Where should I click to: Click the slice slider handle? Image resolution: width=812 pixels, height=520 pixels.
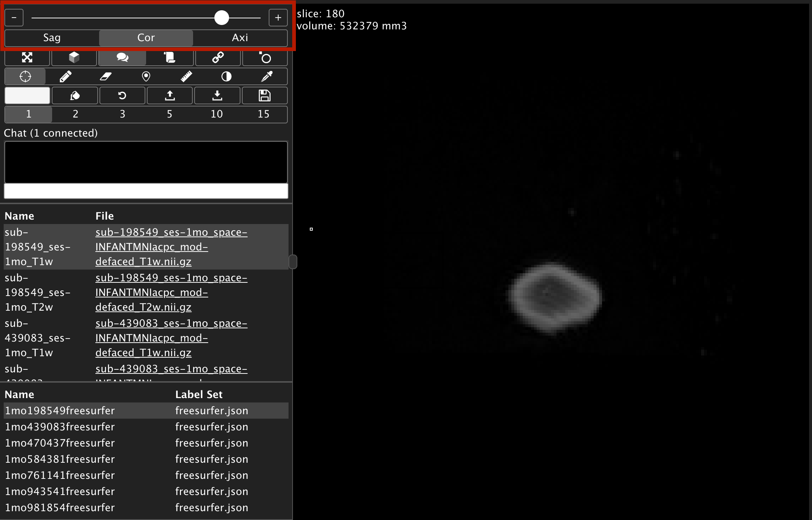(222, 18)
